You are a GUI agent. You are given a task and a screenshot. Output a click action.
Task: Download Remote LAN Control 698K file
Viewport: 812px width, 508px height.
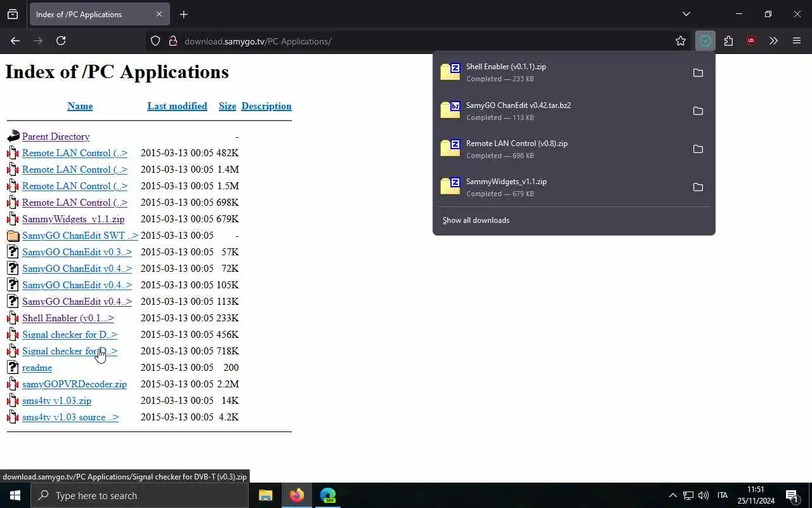coord(75,203)
